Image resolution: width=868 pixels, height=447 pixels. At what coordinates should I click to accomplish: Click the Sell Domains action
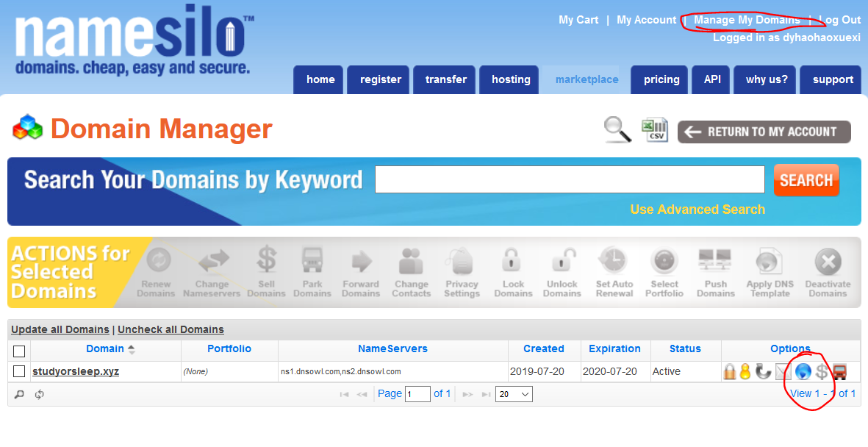click(266, 273)
